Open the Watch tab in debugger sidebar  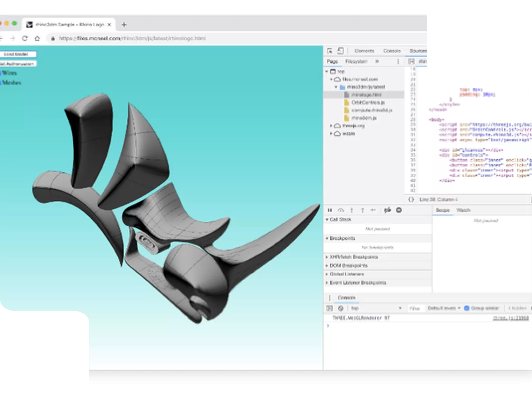(463, 210)
